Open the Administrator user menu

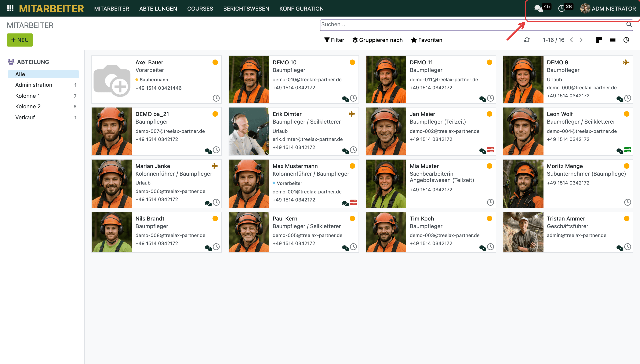608,8
